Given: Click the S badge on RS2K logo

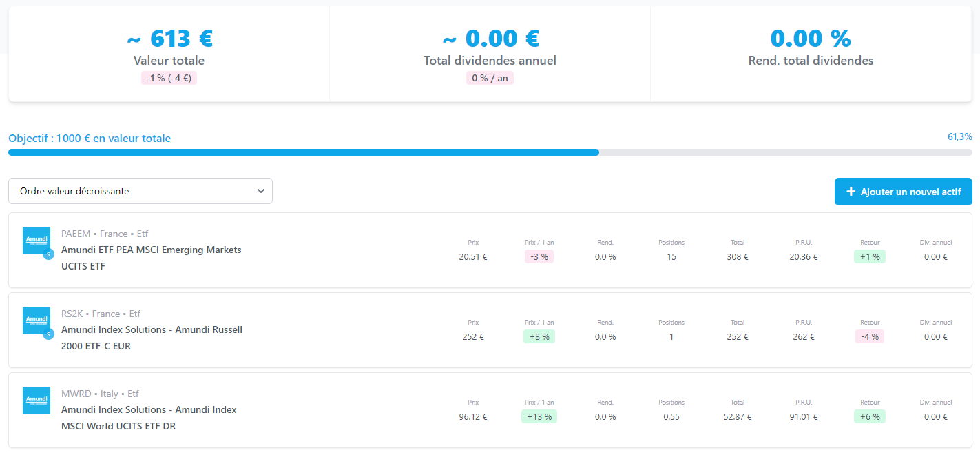Looking at the screenshot, I should (48, 334).
